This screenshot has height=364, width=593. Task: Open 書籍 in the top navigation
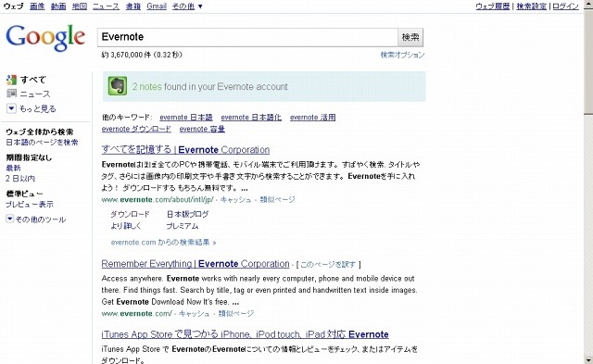tap(133, 6)
